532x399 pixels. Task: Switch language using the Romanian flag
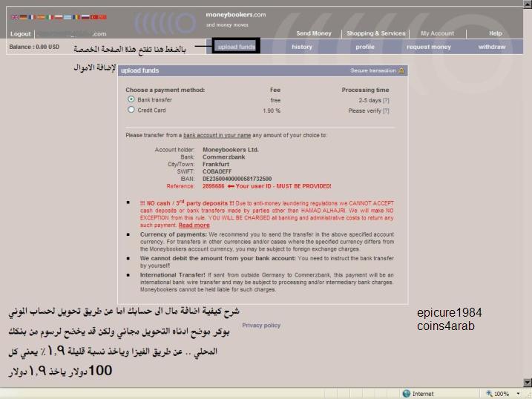point(76,17)
